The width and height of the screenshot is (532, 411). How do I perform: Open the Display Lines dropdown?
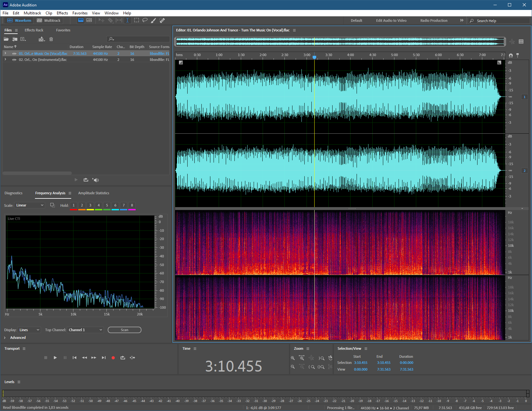coord(29,330)
